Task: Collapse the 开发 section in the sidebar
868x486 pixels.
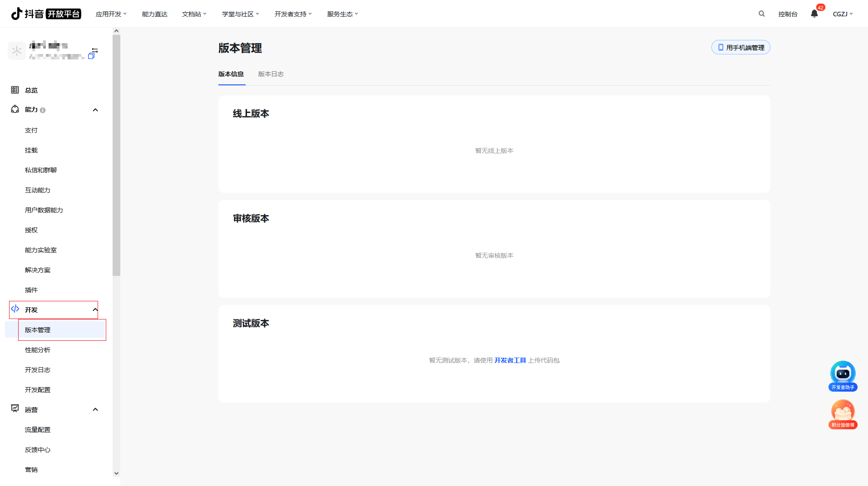Action: pos(95,309)
